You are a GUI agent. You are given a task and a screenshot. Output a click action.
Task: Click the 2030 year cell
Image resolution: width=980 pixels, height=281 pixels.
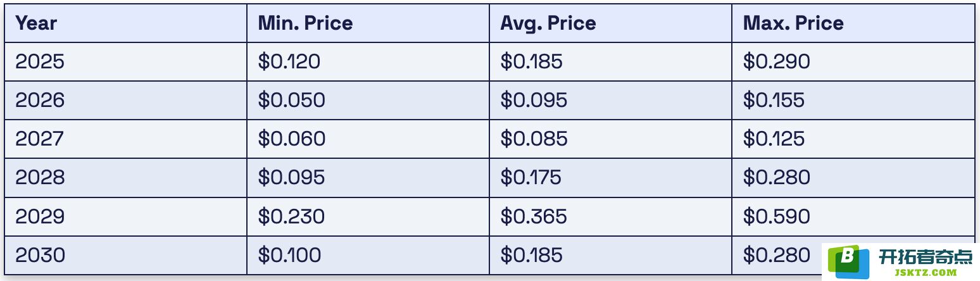(125, 255)
